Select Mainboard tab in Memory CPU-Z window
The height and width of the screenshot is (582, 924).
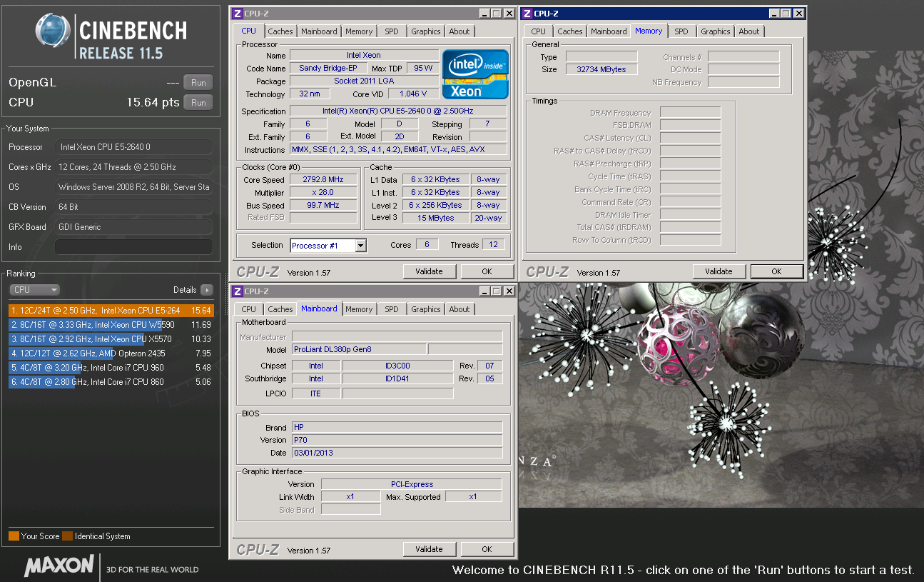(x=609, y=31)
